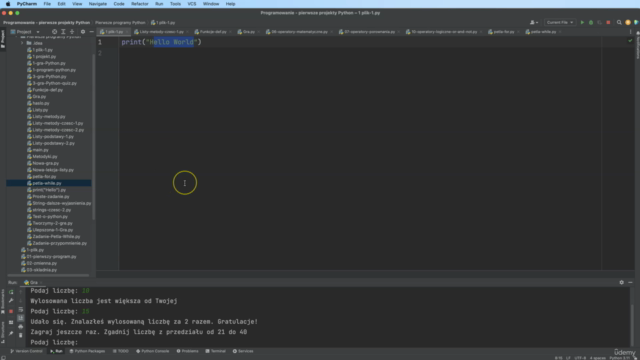Switch to petla-for.py editor tab

click(504, 31)
